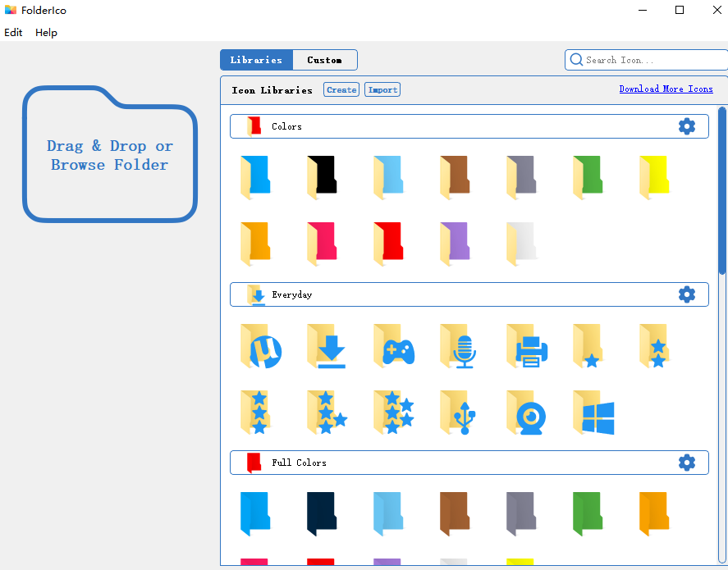728x570 pixels.
Task: Click the icon list vertical scrollbar
Action: (722, 190)
